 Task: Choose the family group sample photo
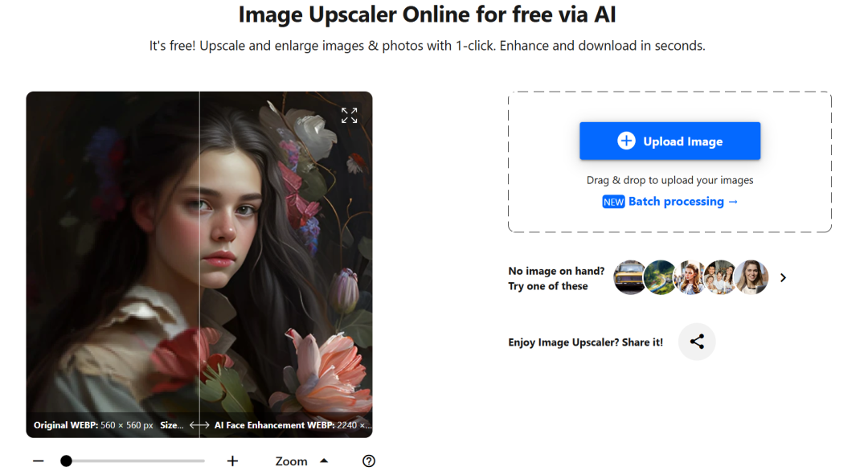pos(720,277)
